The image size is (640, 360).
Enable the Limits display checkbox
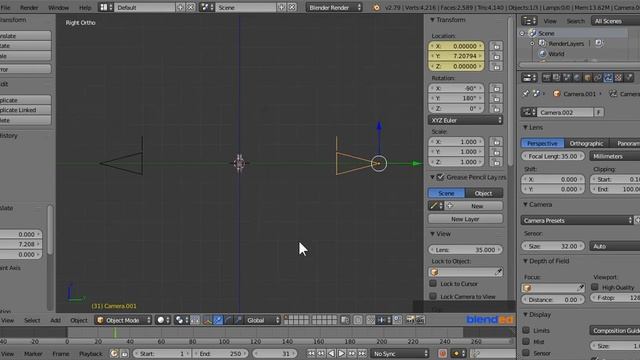tap(526, 330)
